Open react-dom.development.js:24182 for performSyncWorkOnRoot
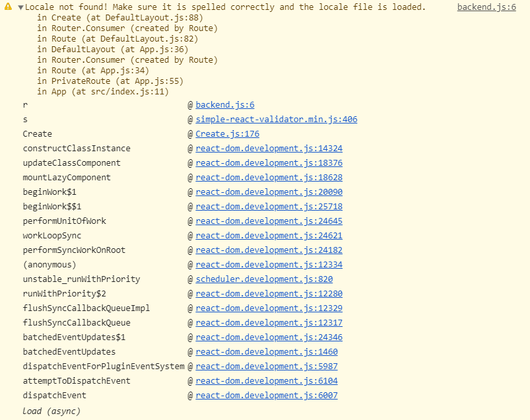 (x=269, y=250)
